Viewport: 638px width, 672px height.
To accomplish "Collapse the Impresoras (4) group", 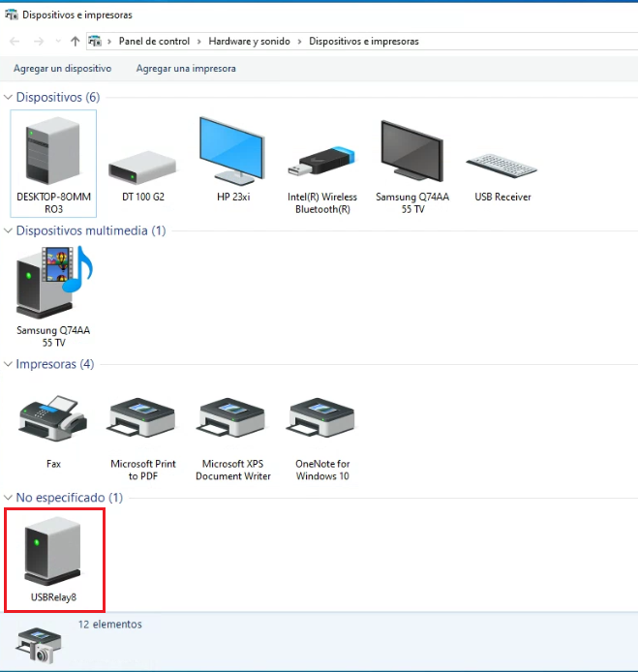I will pyautogui.click(x=8, y=364).
